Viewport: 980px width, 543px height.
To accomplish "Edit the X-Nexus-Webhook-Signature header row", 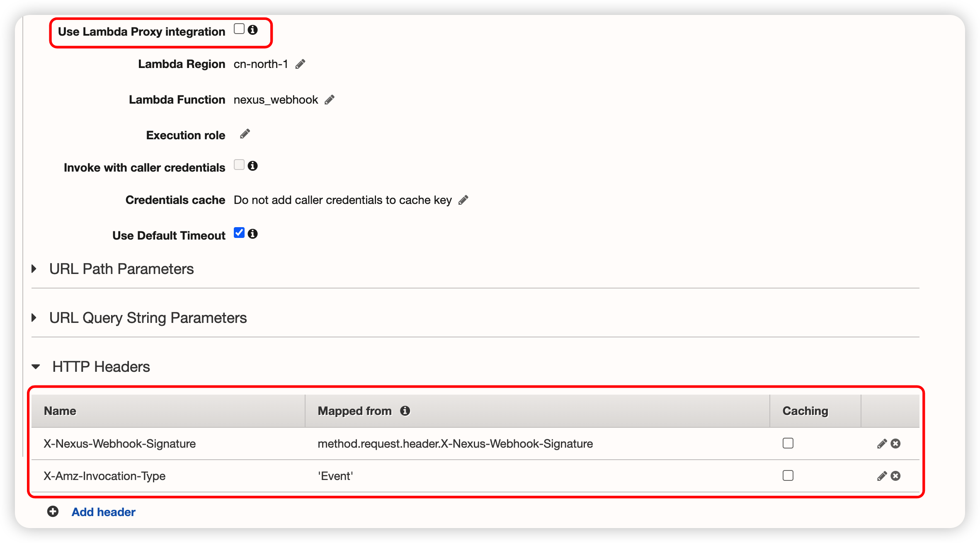I will (882, 444).
